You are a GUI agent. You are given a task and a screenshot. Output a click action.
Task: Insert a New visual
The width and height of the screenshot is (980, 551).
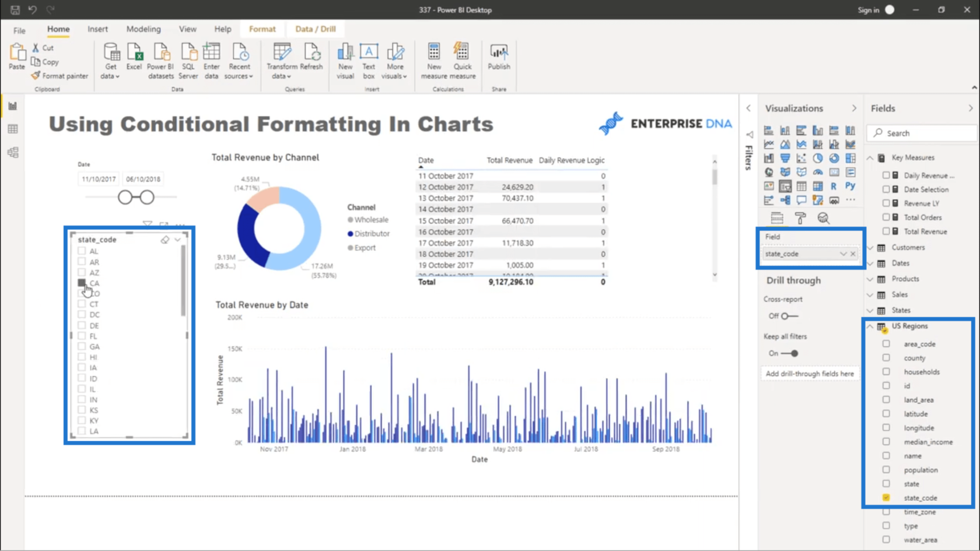pos(345,61)
